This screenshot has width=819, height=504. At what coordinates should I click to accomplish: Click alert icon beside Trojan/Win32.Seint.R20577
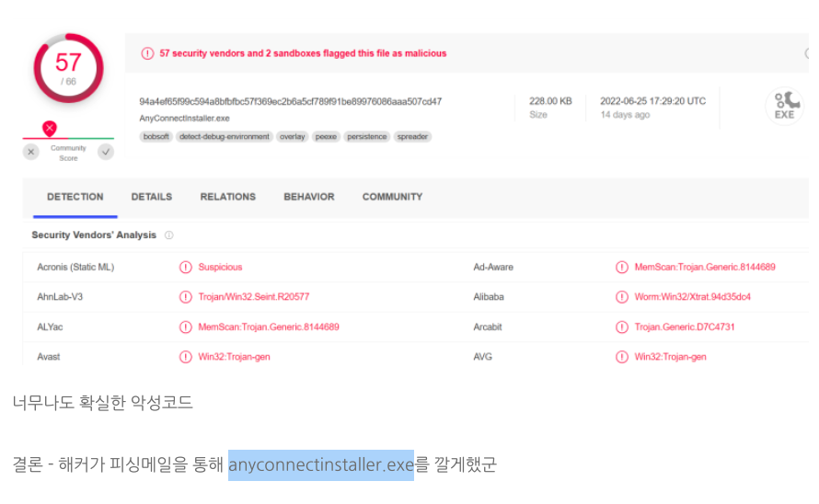click(185, 297)
